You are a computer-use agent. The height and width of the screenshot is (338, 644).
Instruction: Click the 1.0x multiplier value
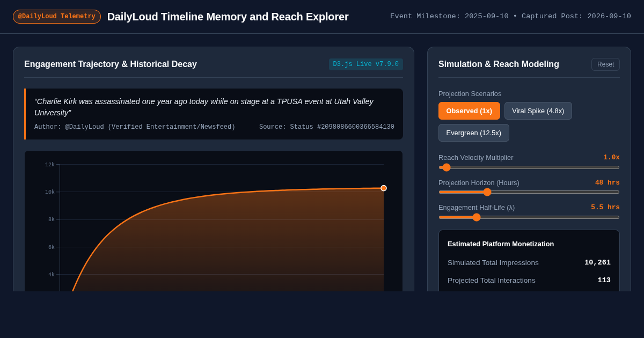pos(611,157)
